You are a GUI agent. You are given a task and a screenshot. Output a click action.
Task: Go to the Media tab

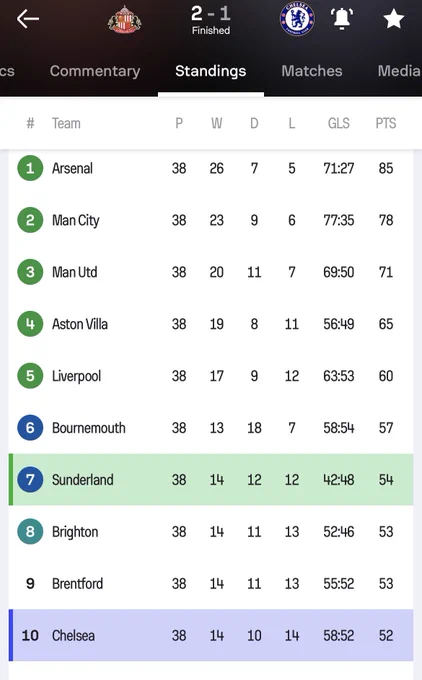pos(399,71)
